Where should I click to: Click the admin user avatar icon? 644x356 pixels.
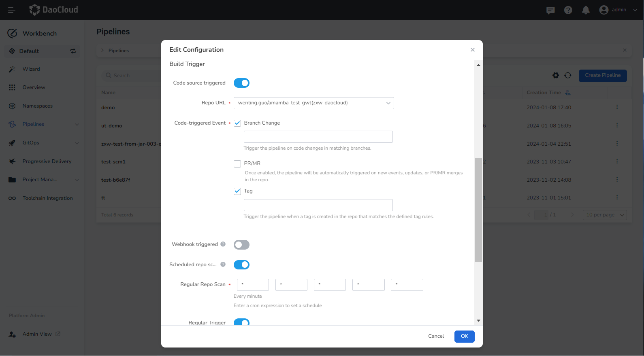(x=603, y=10)
